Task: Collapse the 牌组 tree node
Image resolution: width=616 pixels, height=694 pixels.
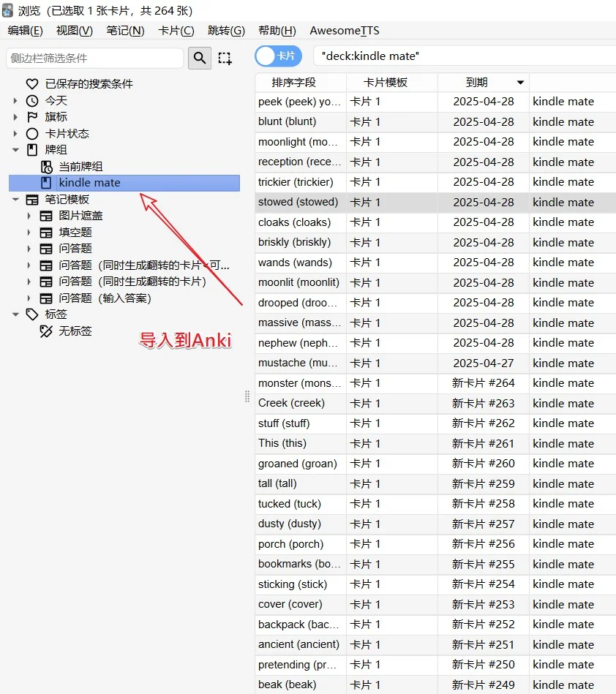Action: 15,150
